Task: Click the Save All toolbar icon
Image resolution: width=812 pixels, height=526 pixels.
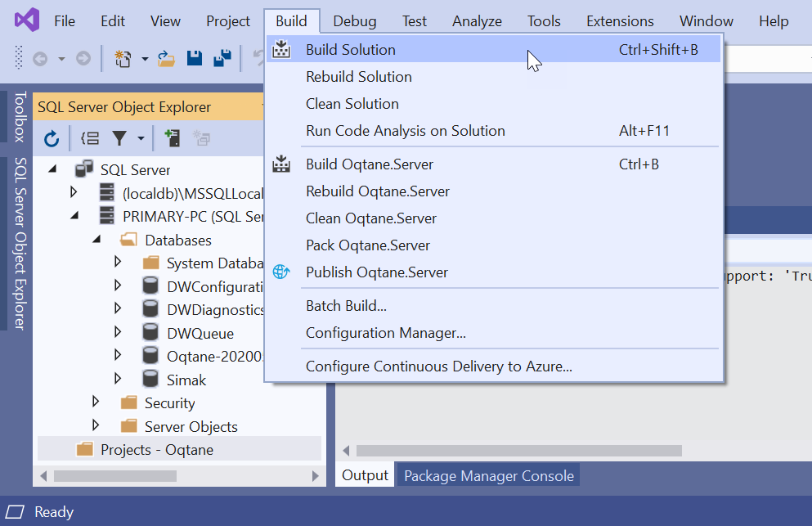Action: [x=222, y=58]
